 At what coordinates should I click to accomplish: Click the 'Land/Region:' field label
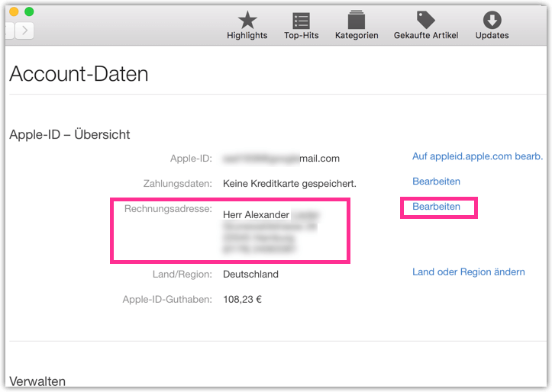(x=182, y=275)
